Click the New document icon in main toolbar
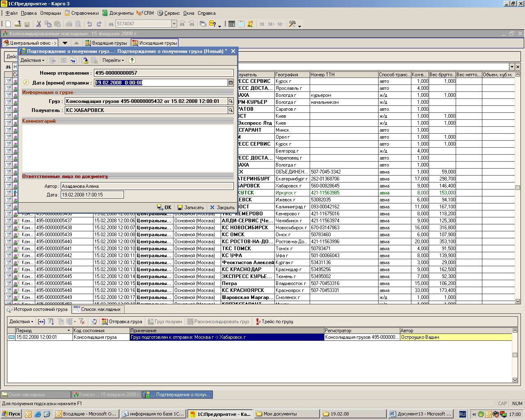525x420 pixels. pyautogui.click(x=8, y=24)
